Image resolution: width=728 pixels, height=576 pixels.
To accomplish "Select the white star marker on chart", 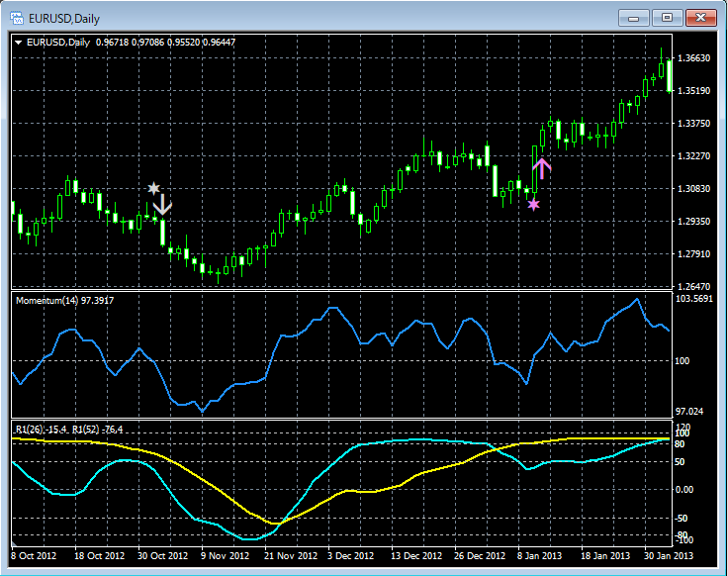I will click(153, 188).
